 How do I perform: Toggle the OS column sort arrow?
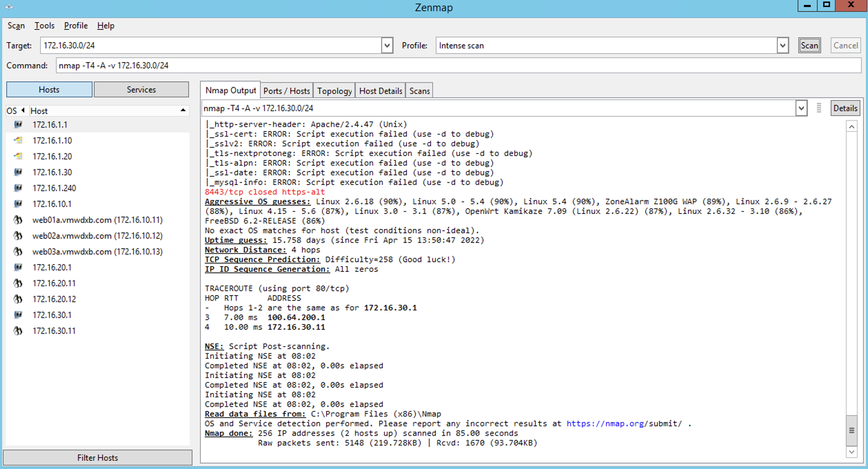point(23,110)
